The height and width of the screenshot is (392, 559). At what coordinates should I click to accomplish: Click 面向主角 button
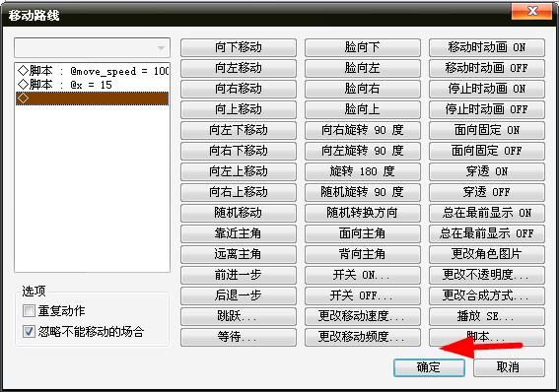click(x=363, y=233)
